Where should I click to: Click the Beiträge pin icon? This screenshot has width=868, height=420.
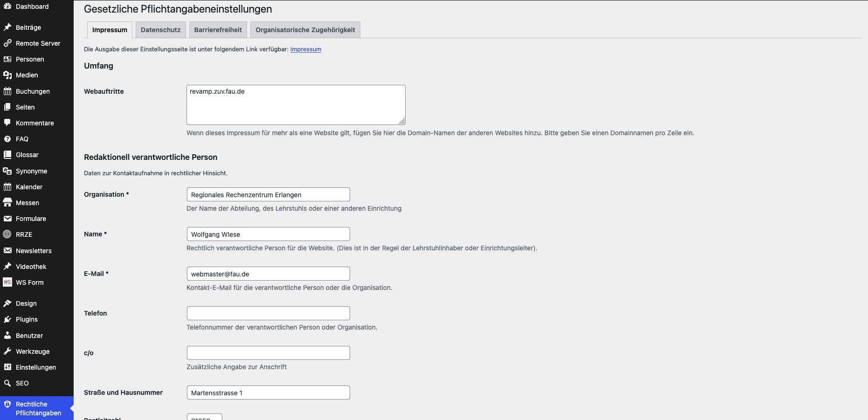click(7, 28)
